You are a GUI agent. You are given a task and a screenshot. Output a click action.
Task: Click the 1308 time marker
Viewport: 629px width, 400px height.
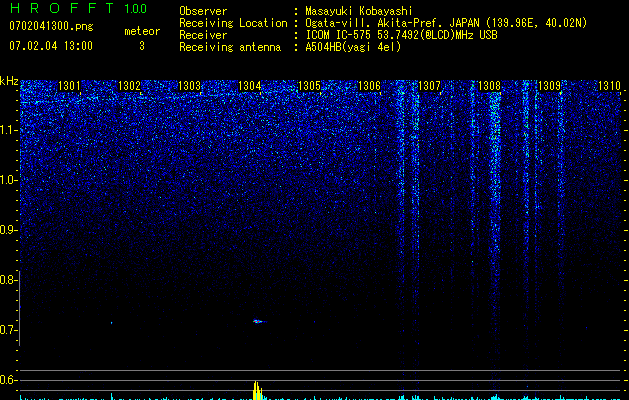point(490,86)
